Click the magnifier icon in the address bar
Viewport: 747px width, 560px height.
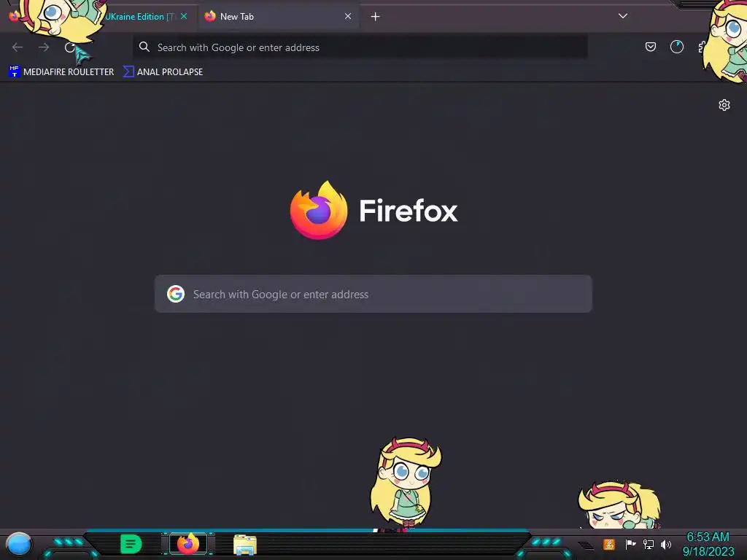click(144, 47)
